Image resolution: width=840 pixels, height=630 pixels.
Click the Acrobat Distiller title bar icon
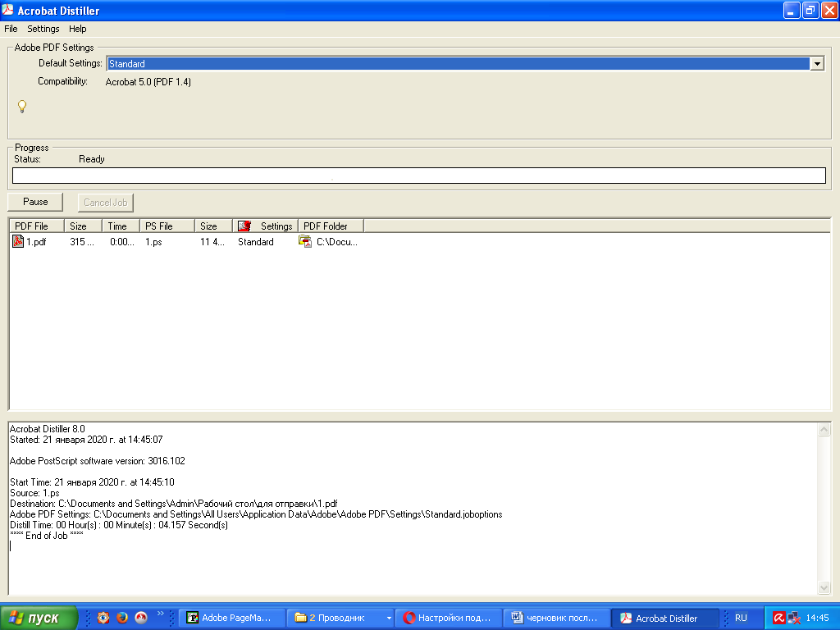point(7,10)
